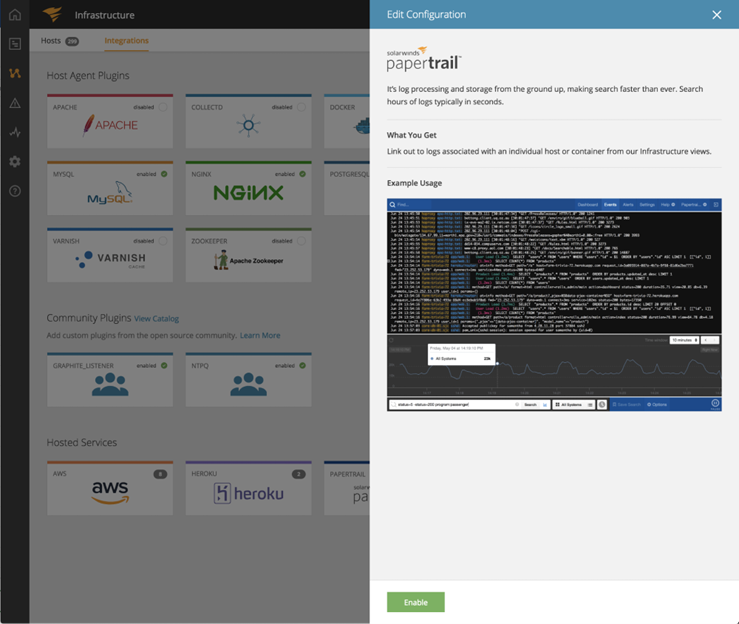The image size is (739, 624).
Task: Click the NGINX logo
Action: click(248, 193)
